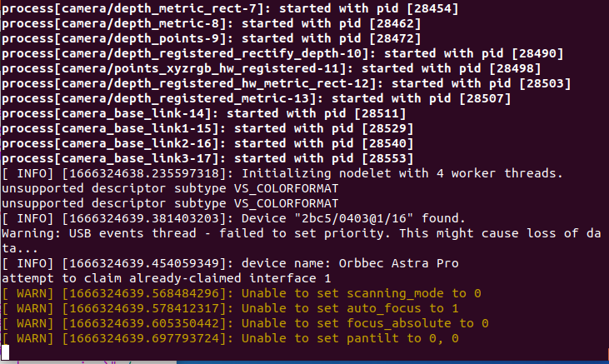Click the first 'unsupported descriptor subtype' line

pos(170,188)
